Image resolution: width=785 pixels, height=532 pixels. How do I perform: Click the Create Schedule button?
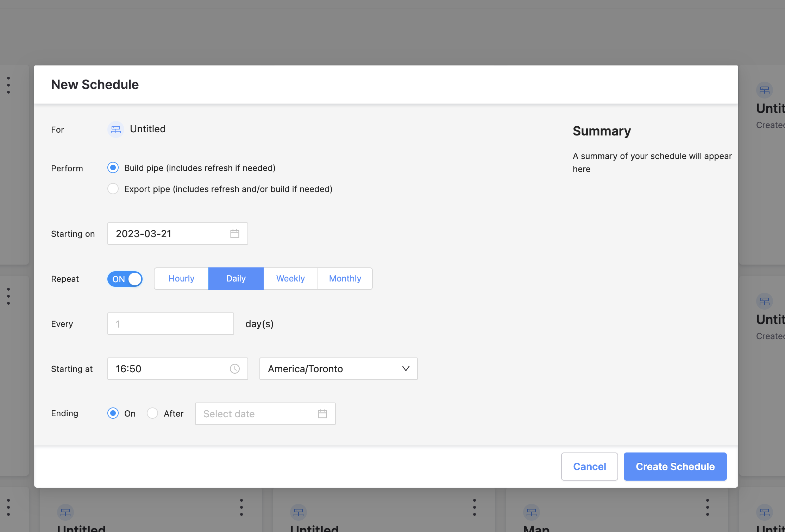pyautogui.click(x=675, y=467)
